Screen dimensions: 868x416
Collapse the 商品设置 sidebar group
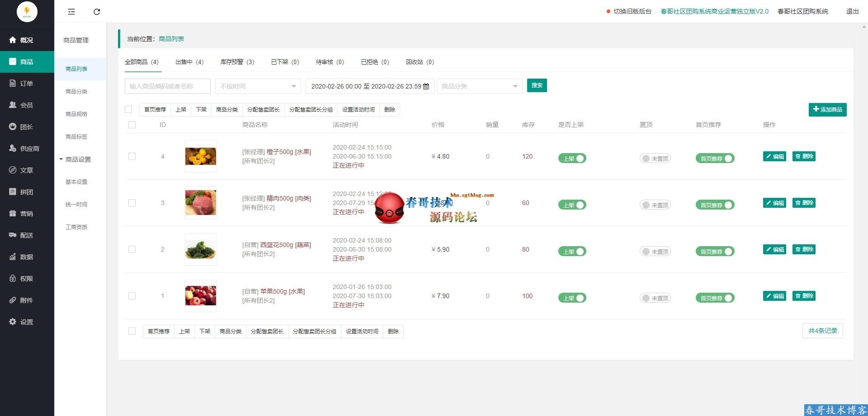[75, 159]
